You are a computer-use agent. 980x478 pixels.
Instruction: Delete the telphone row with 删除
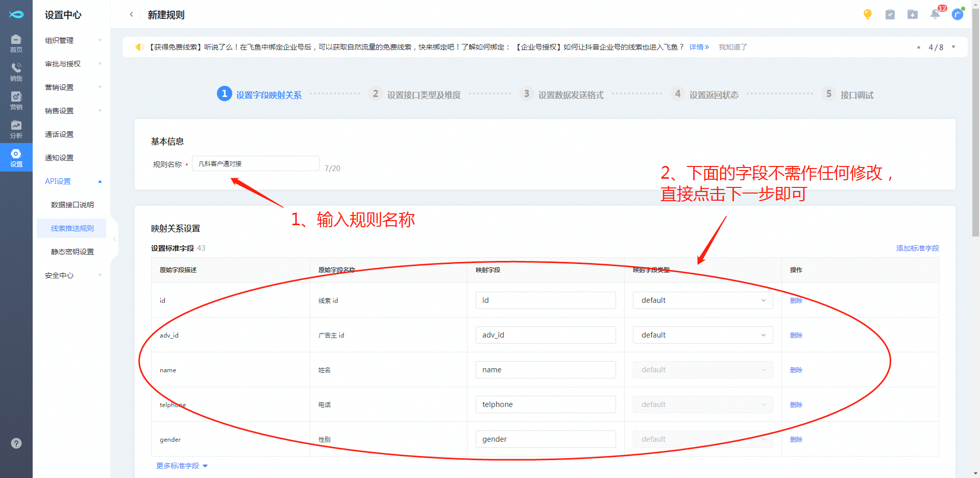796,404
